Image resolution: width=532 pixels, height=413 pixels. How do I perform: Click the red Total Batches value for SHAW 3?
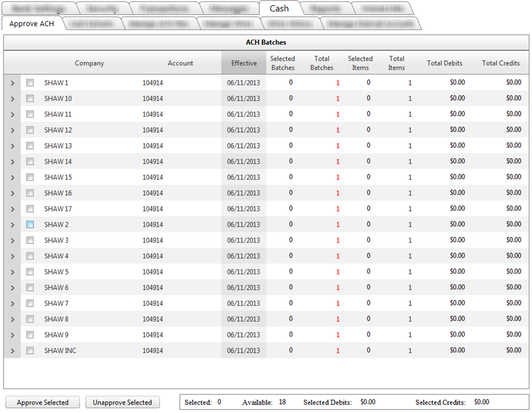coord(338,240)
